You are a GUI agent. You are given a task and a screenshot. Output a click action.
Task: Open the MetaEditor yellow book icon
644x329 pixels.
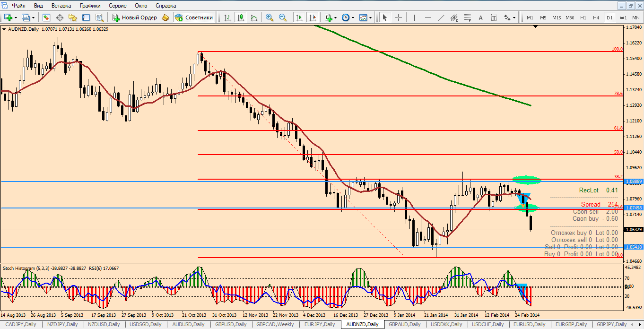pos(165,17)
